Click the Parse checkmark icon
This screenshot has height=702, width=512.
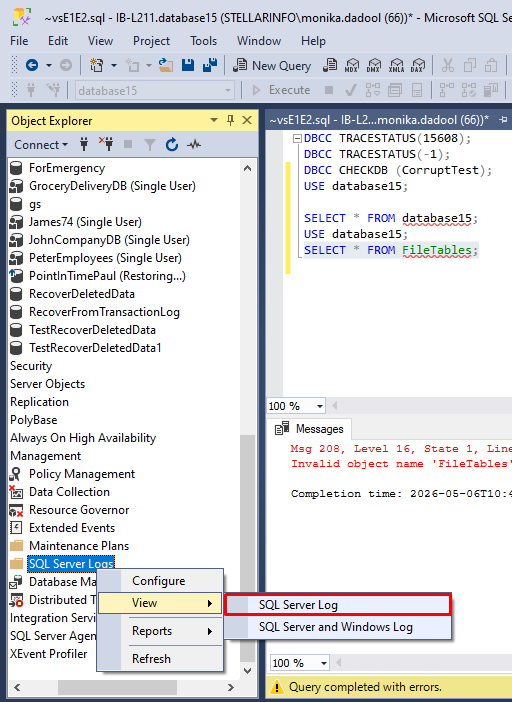[x=350, y=90]
